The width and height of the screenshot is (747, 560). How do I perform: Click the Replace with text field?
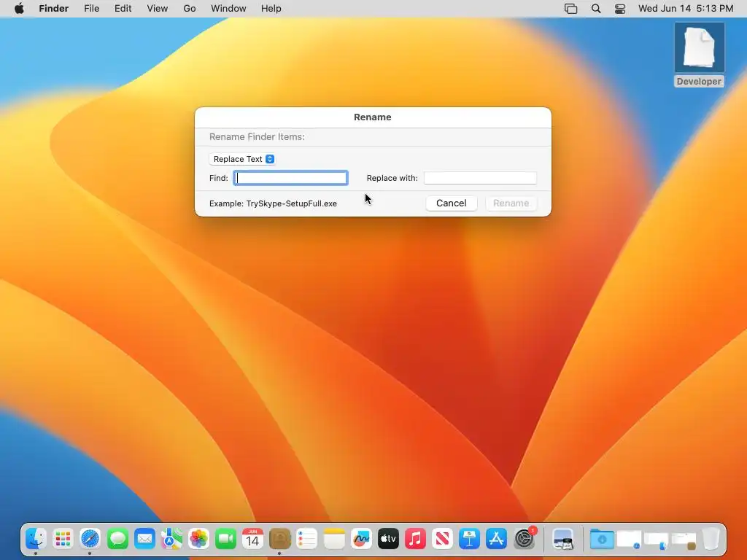[480, 178]
